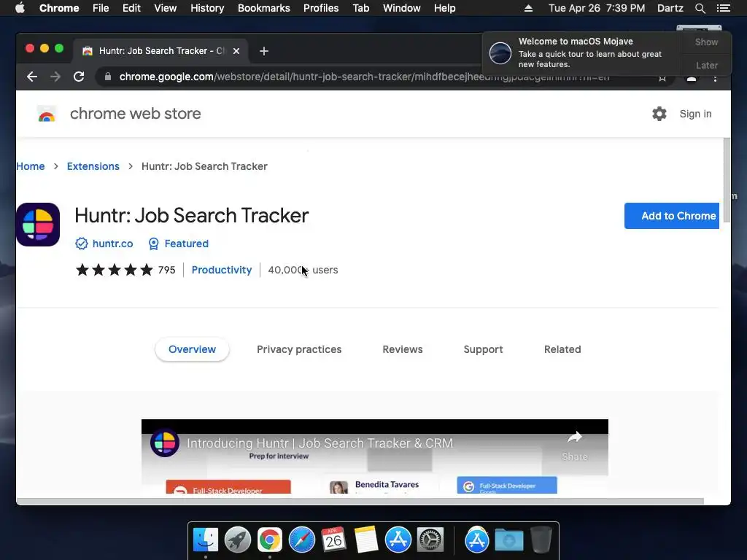Select the Huntr: Job Search Tracker browser tab
The width and height of the screenshot is (747, 560).
click(x=160, y=51)
